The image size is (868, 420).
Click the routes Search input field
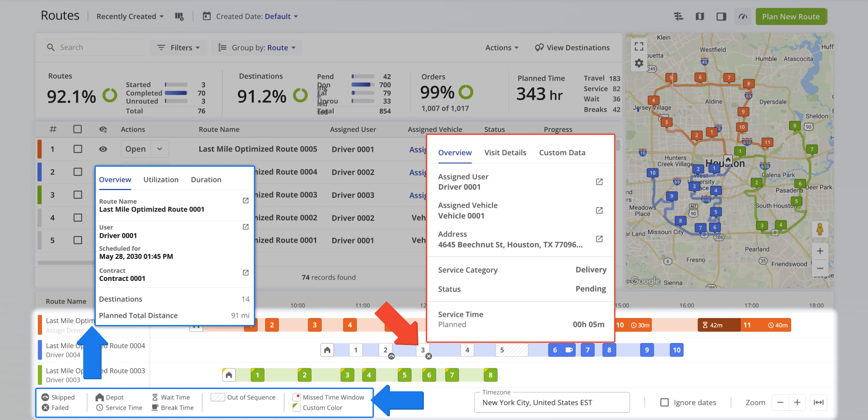[100, 48]
